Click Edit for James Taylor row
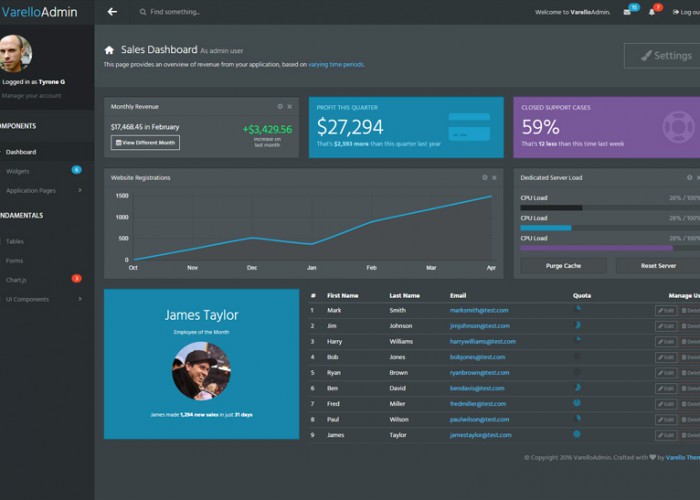Image resolution: width=700 pixels, height=500 pixels. (666, 435)
